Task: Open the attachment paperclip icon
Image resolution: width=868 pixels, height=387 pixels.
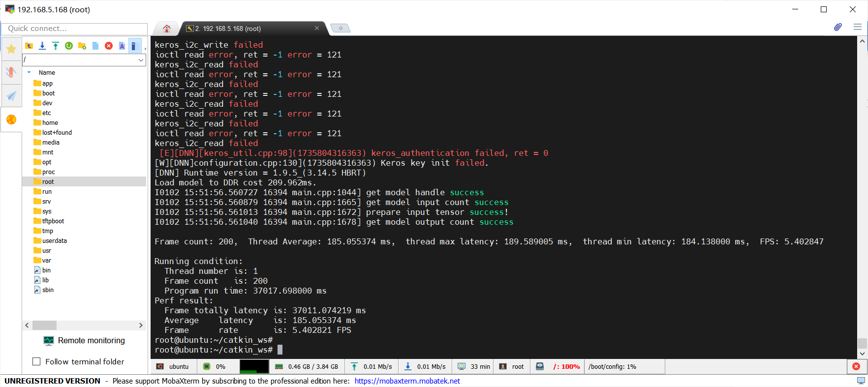Action: [x=837, y=27]
